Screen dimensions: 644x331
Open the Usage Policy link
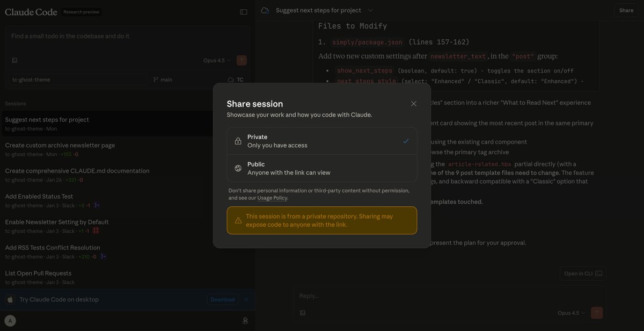click(x=272, y=197)
